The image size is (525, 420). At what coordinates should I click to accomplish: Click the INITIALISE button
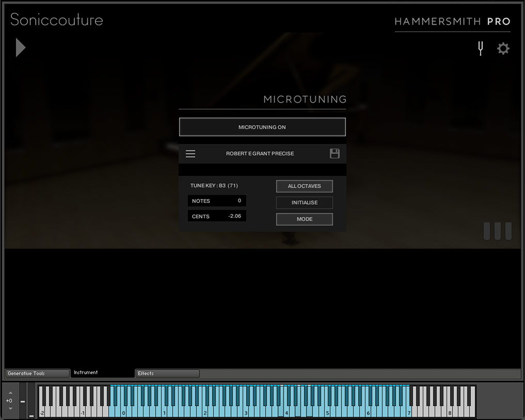pyautogui.click(x=305, y=202)
